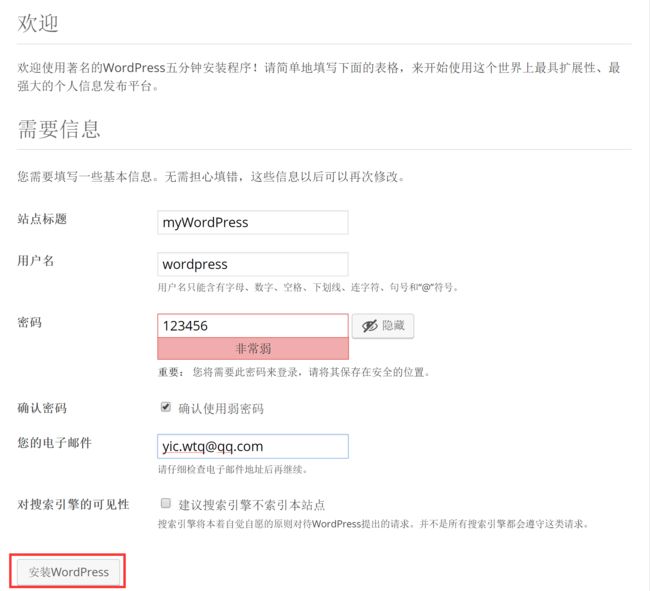This screenshot has width=650, height=591.
Task: Click the 您需要填写一些基本信息 intro paragraph
Action: [211, 177]
